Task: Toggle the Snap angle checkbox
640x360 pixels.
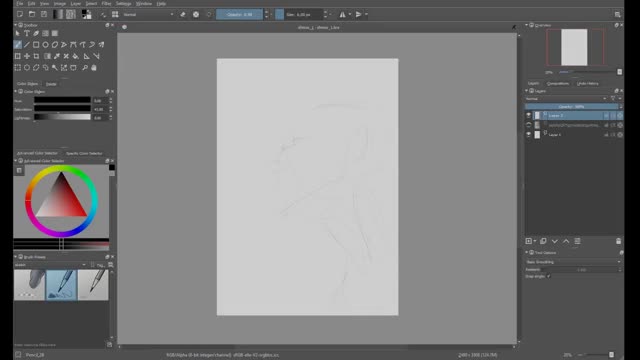Action: 549,276
